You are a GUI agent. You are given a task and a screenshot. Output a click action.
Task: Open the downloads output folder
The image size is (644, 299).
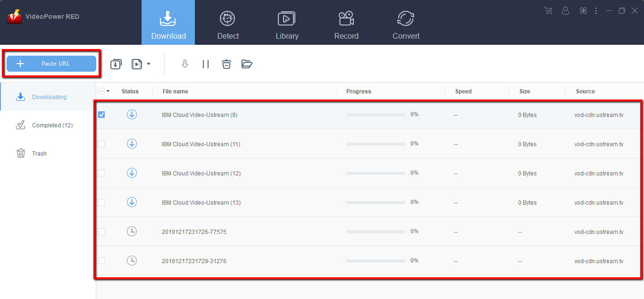point(247,64)
